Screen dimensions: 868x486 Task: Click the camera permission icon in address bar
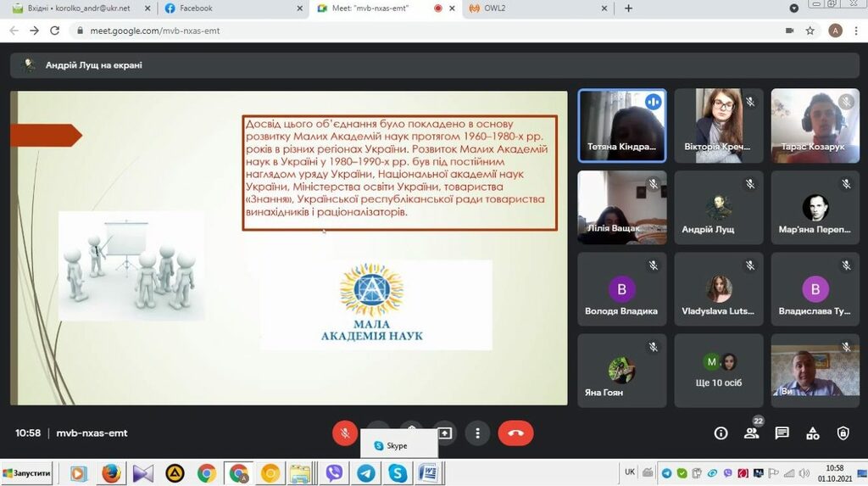(789, 31)
